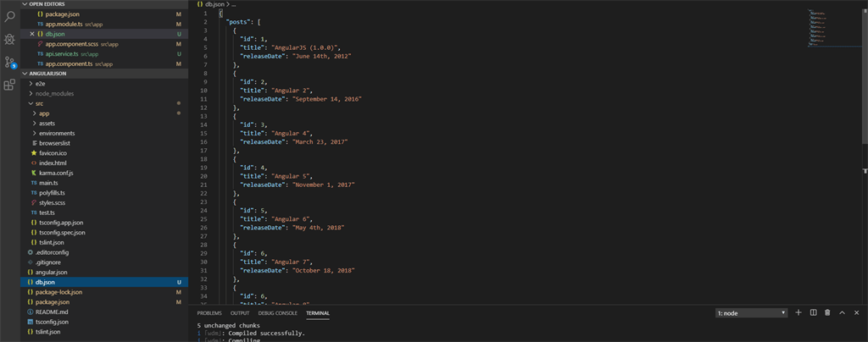Open the Extensions view icon
The width and height of the screenshot is (868, 342).
[9, 85]
